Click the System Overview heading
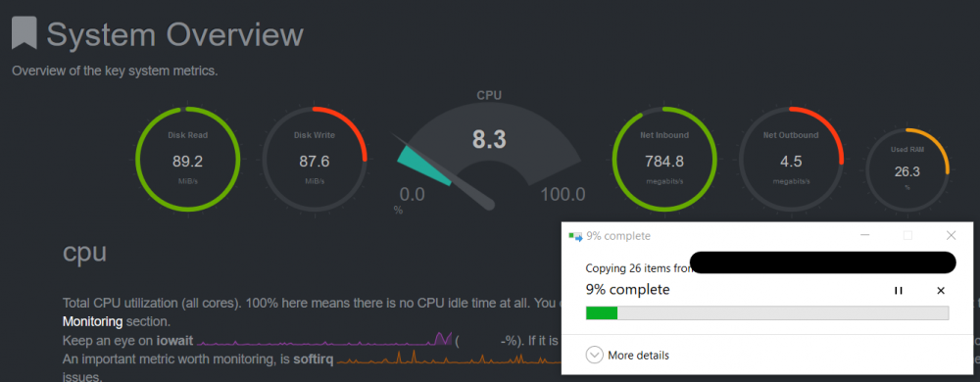This screenshot has width=980, height=382. pos(175,33)
